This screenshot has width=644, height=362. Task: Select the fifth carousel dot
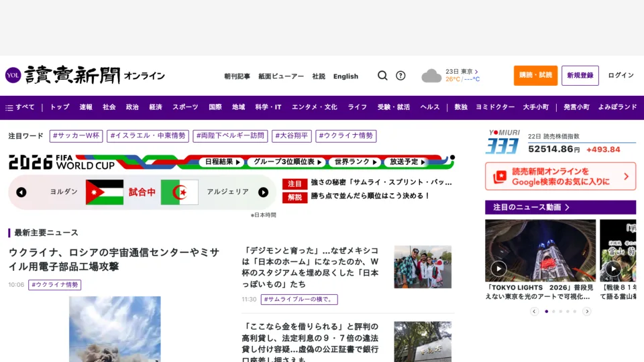click(575, 312)
